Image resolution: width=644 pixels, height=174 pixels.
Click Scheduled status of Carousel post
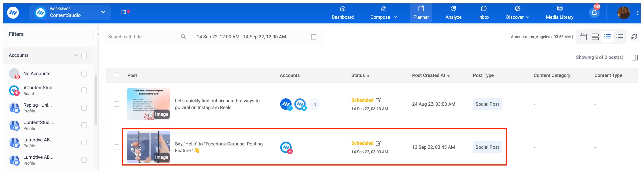click(x=362, y=143)
